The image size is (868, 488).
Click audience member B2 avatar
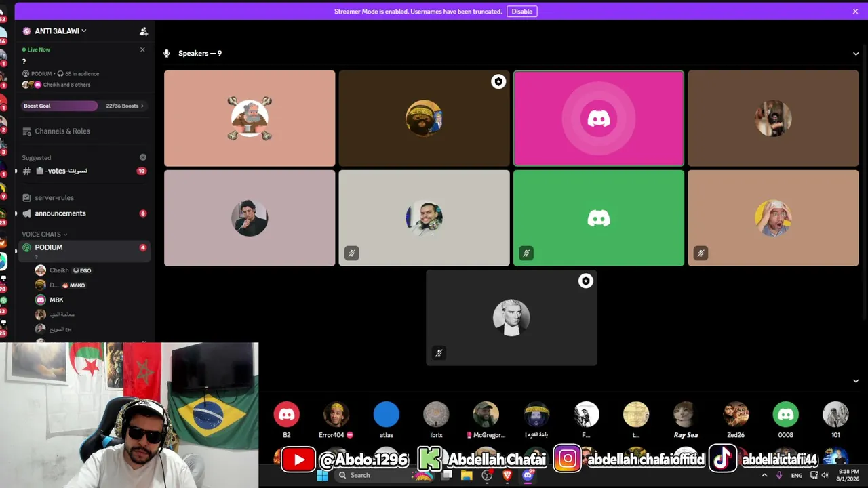287,415
